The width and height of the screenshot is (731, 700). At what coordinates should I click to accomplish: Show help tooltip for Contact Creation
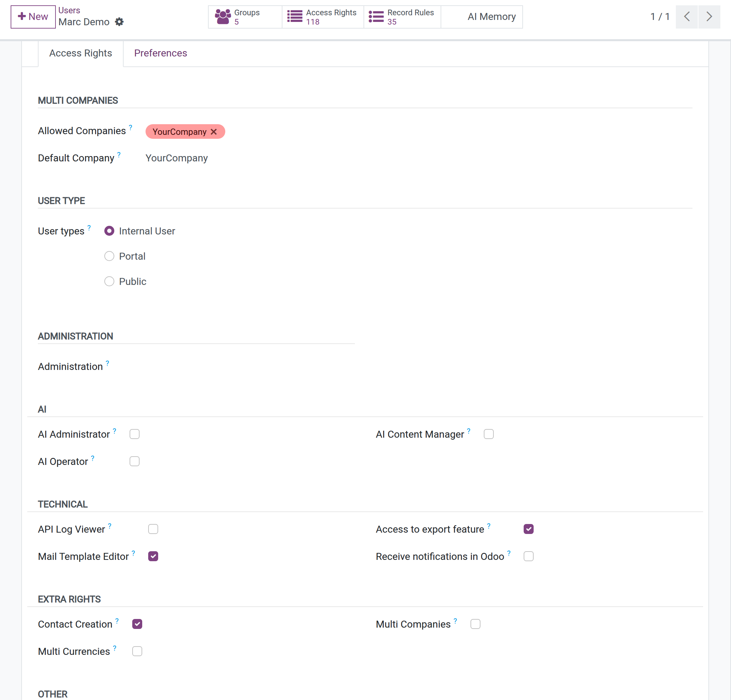[117, 621]
